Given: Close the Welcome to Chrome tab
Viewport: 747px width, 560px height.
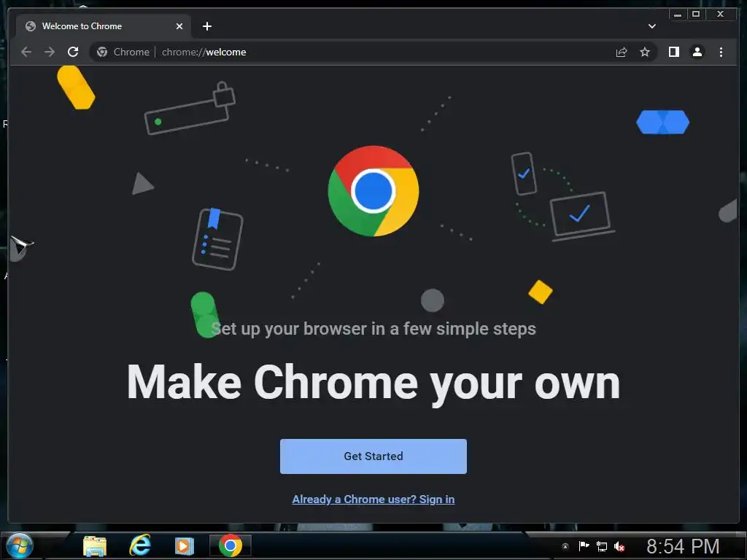Looking at the screenshot, I should click(x=179, y=26).
